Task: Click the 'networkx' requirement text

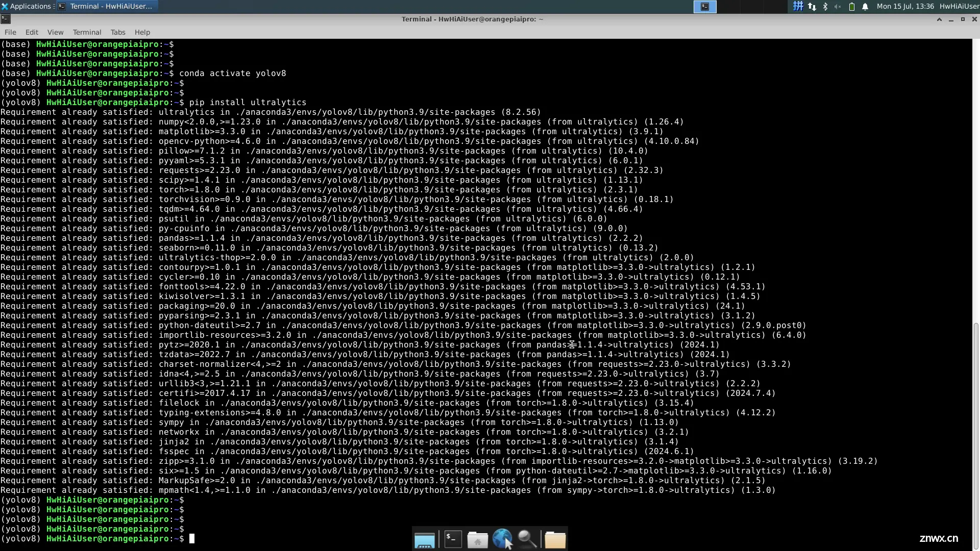Action: click(179, 432)
